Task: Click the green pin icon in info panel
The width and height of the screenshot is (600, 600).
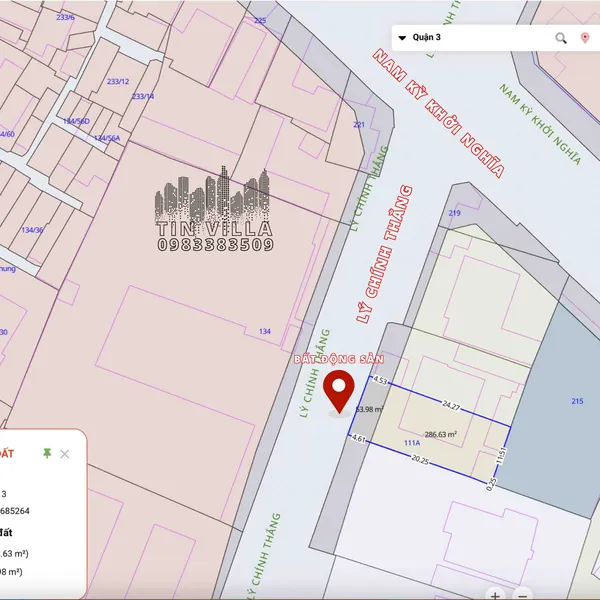Action: coord(46,454)
